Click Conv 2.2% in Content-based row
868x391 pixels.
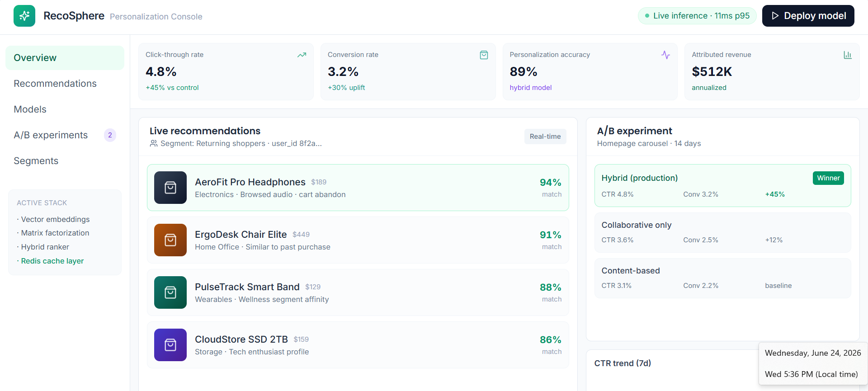tap(701, 286)
